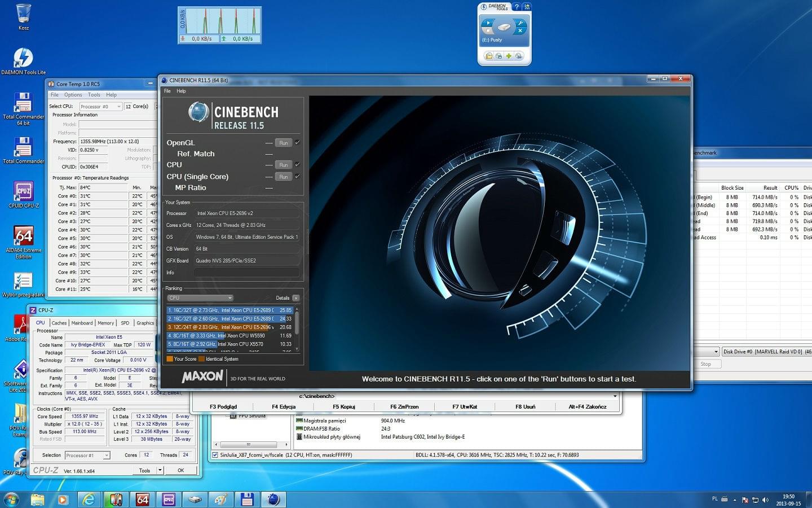Select ranking row 3 Xeon E5-2696 score 20.68

click(x=230, y=327)
